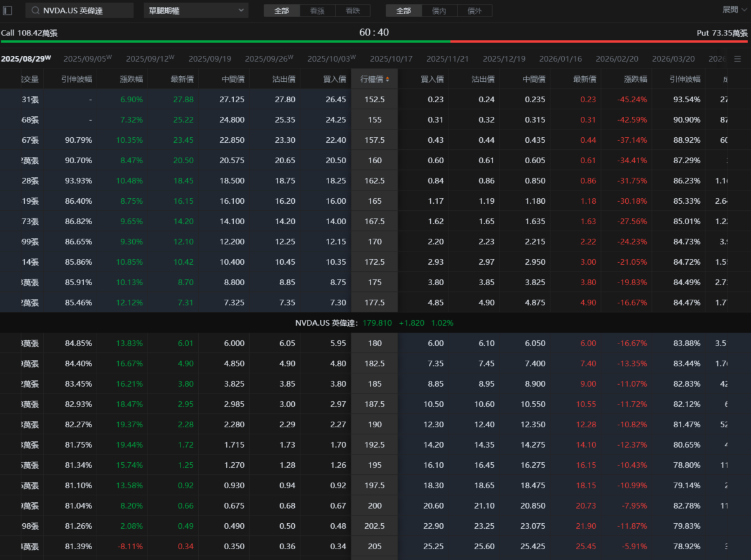This screenshot has height=560, width=751.
Task: Switch to 2025/12/19 expiry tab
Action: [x=504, y=59]
